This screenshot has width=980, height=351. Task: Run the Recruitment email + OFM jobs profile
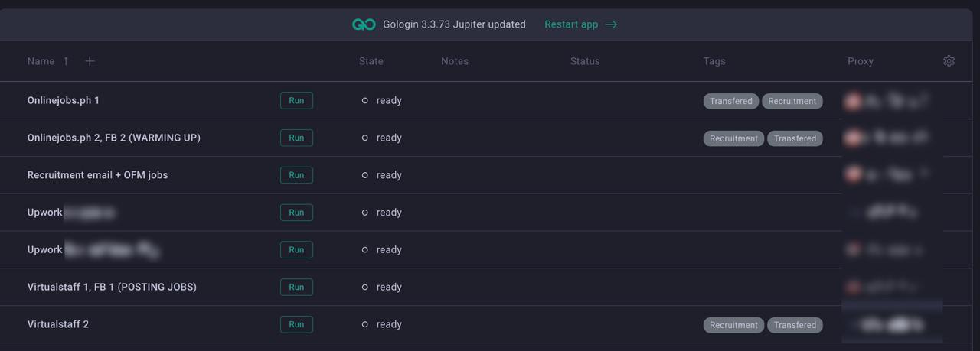click(296, 175)
